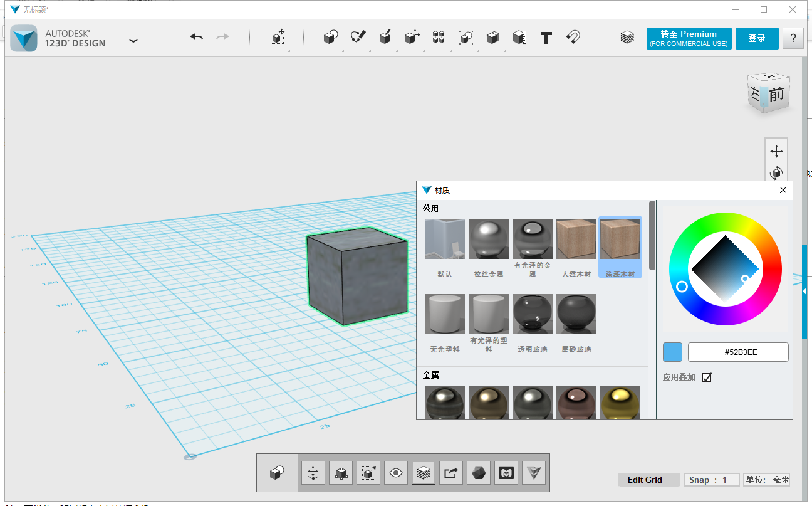
Task: Activate the Snap tool
Action: [572, 38]
